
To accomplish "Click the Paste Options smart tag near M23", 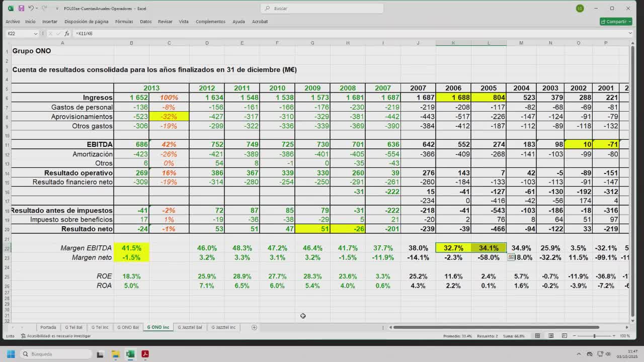I will click(x=511, y=257).
